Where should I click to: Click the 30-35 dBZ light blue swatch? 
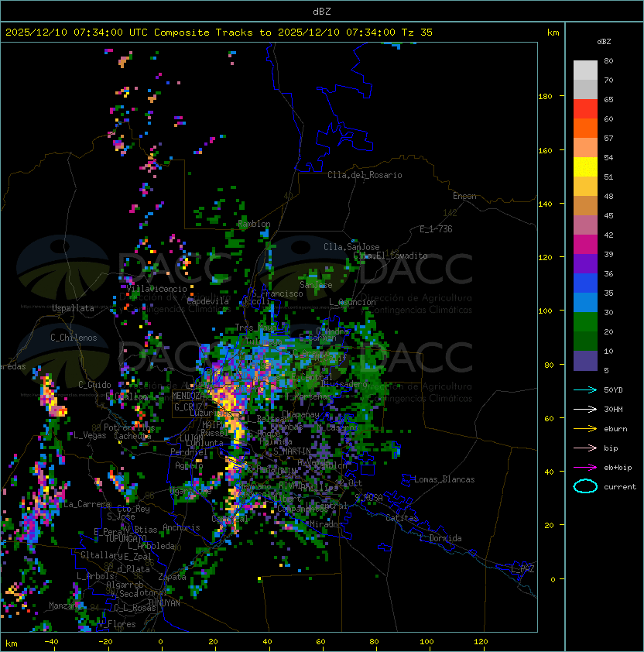pyautogui.click(x=585, y=303)
